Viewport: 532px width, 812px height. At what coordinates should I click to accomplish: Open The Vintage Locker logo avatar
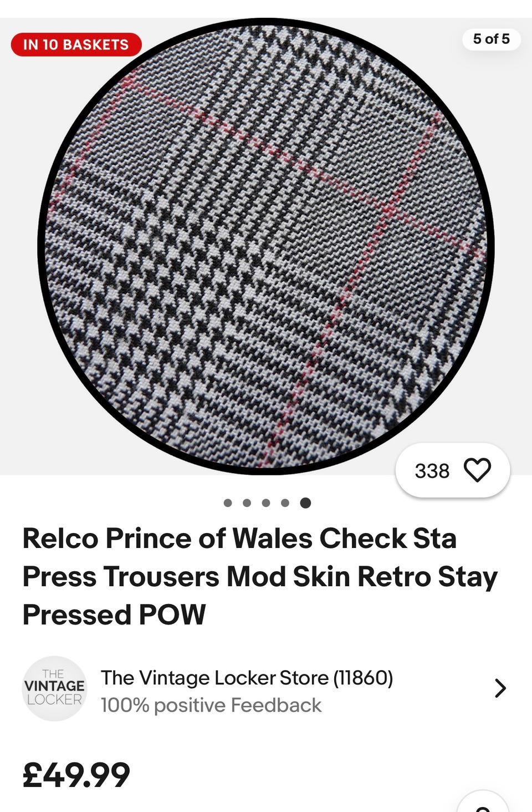click(x=54, y=688)
